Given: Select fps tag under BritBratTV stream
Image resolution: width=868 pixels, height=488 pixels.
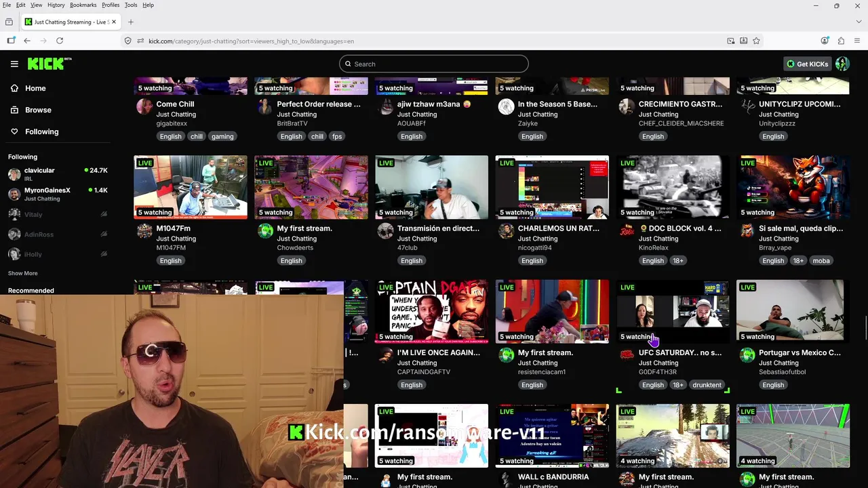Looking at the screenshot, I should [x=337, y=136].
